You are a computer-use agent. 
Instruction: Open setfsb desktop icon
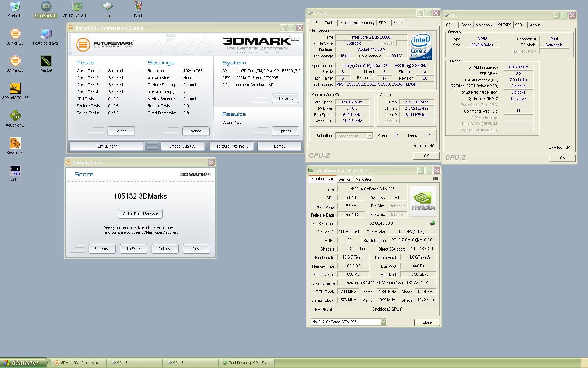click(15, 173)
